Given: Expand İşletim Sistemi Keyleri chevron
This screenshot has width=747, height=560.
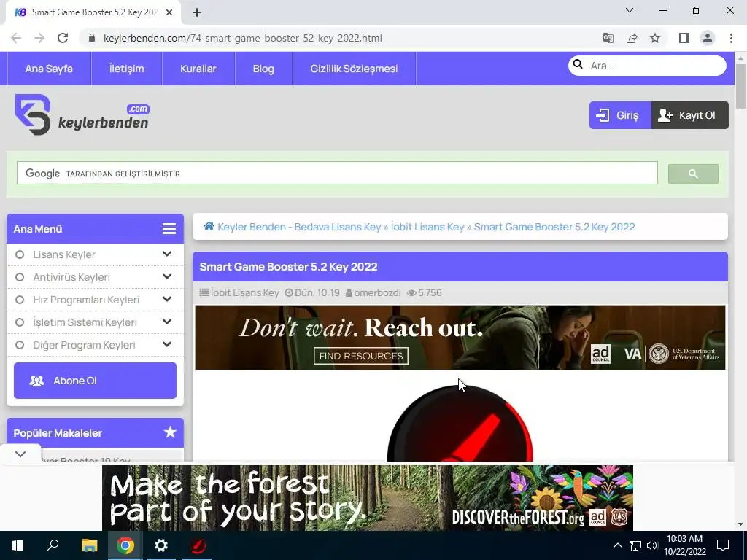Looking at the screenshot, I should [x=167, y=322].
